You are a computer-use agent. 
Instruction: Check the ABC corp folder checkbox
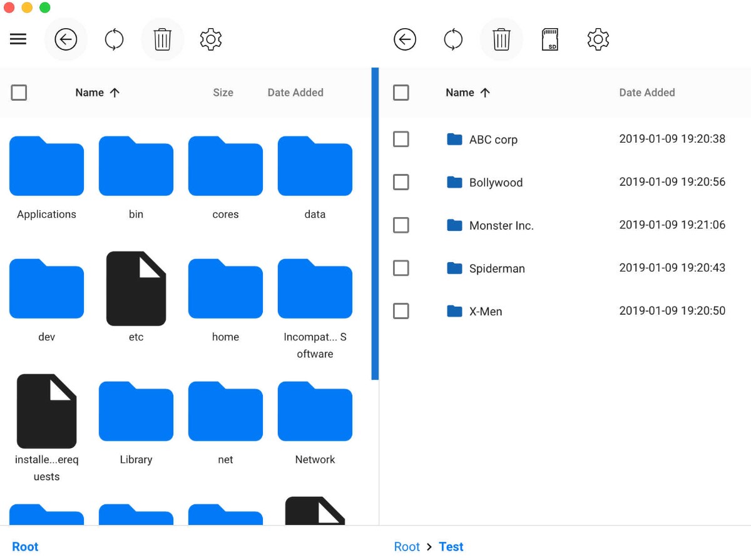(x=401, y=139)
